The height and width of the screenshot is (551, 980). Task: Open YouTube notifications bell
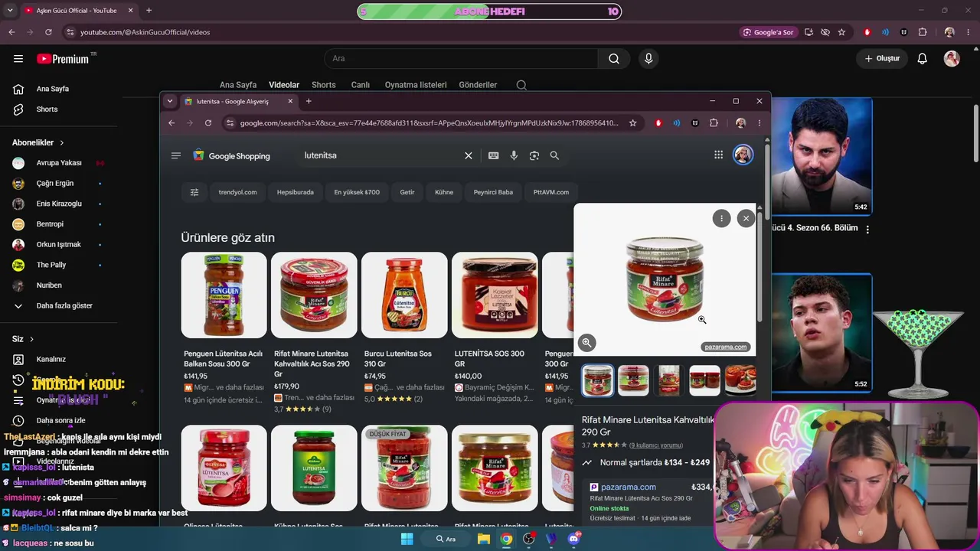(x=923, y=59)
